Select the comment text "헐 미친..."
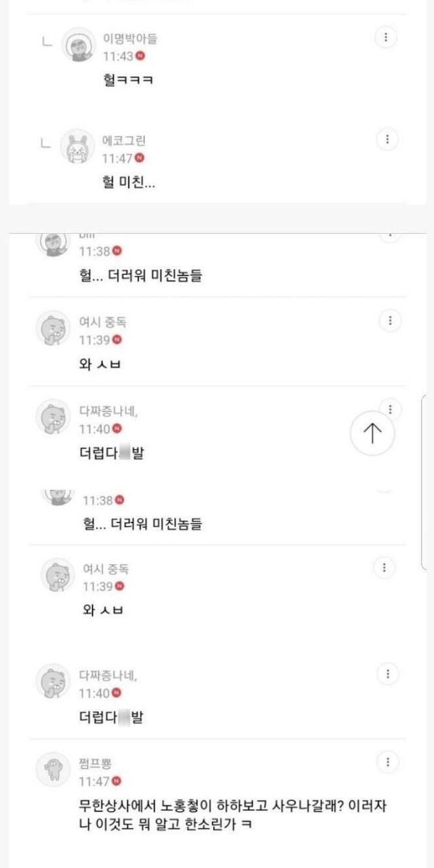The width and height of the screenshot is (434, 868). click(x=129, y=182)
